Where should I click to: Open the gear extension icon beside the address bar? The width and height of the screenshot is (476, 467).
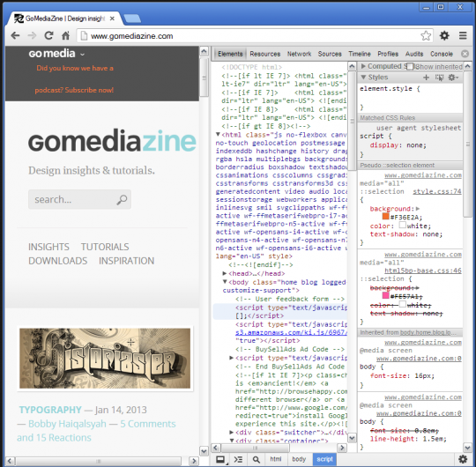point(444,35)
